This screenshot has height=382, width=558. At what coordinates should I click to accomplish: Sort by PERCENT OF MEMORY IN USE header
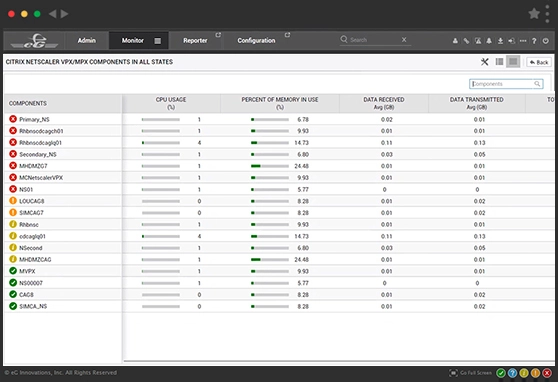(280, 103)
